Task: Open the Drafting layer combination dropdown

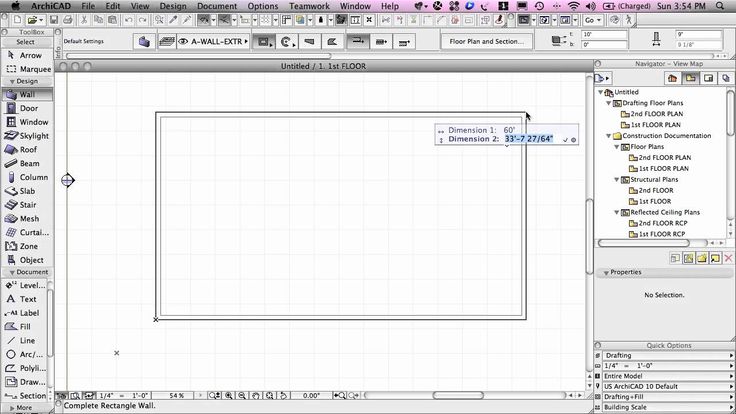Action: (x=668, y=356)
